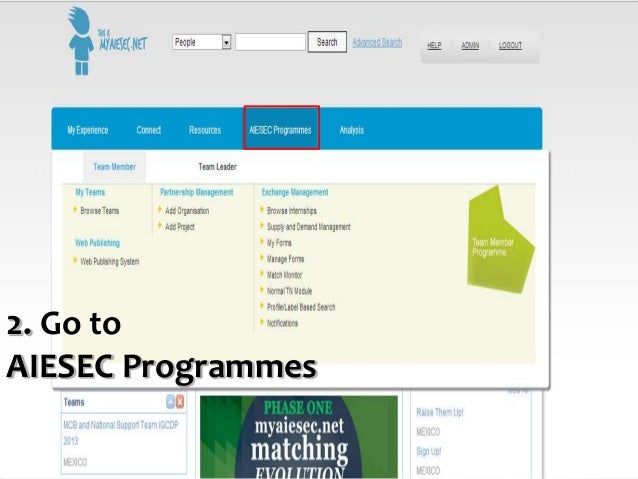This screenshot has width=638, height=479.
Task: Open Match Monitor entry
Action: (x=284, y=275)
